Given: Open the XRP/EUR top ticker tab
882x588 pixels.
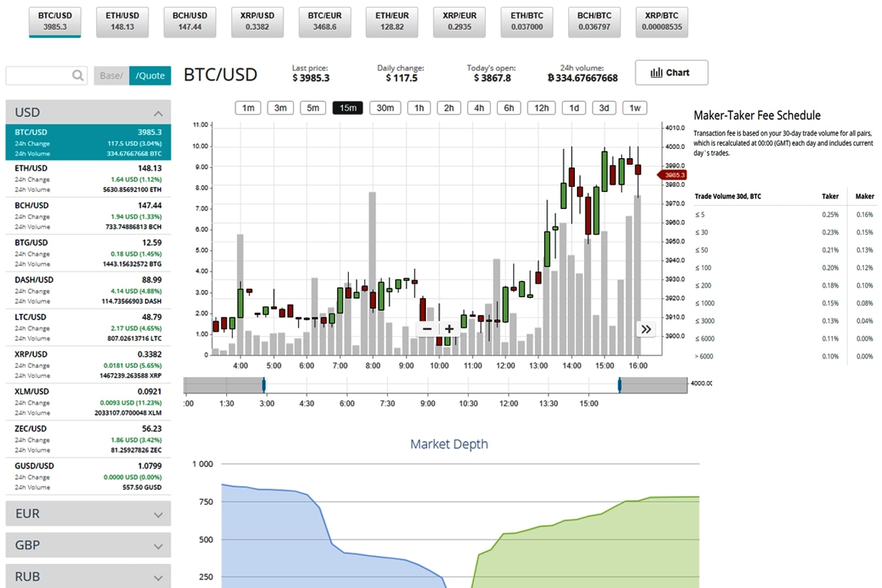Looking at the screenshot, I should point(459,22).
